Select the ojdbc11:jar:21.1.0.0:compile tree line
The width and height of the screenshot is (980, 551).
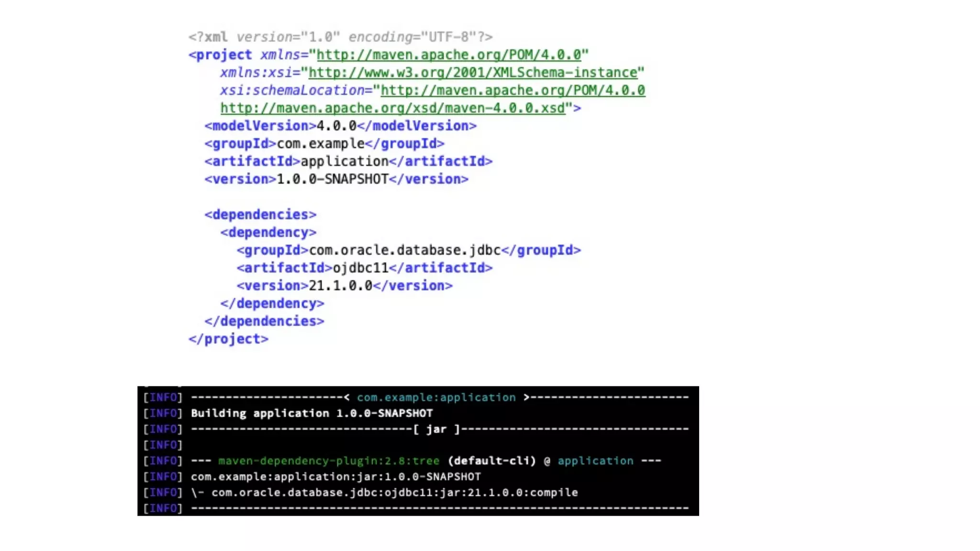click(x=395, y=493)
